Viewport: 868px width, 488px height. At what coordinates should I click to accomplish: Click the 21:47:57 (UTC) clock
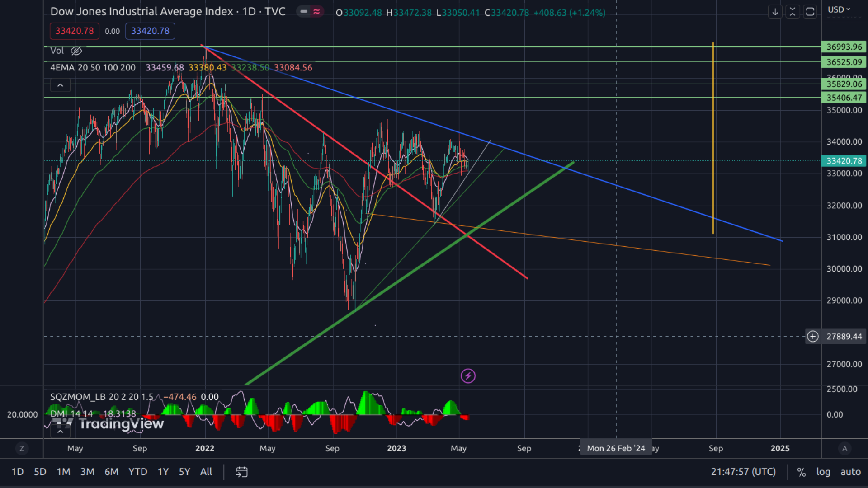(743, 472)
